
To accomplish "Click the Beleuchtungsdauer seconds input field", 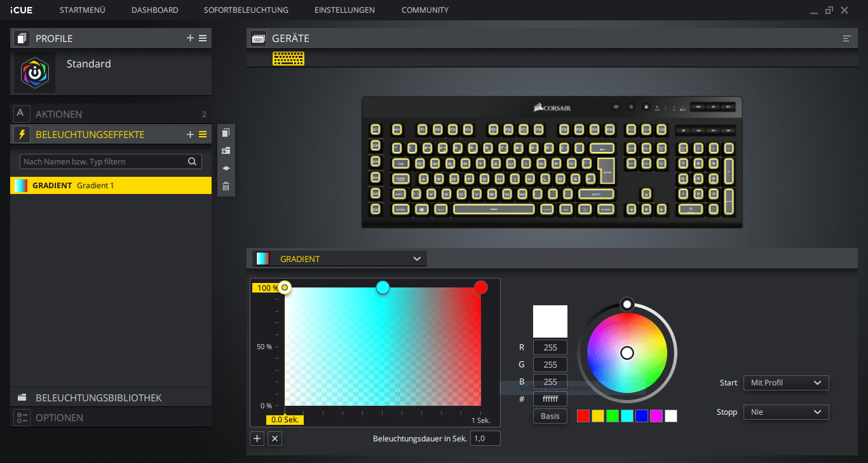I will click(x=485, y=438).
